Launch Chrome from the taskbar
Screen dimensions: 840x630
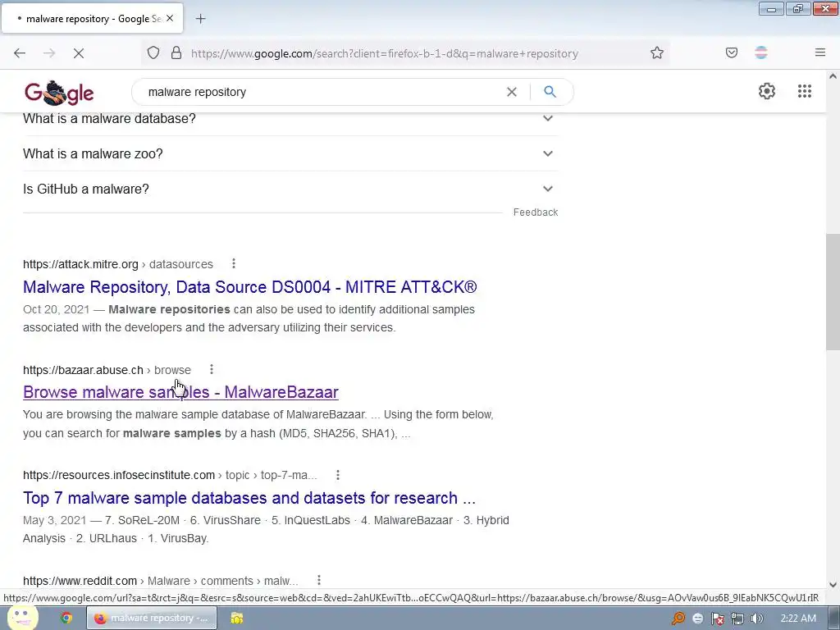coord(66,619)
